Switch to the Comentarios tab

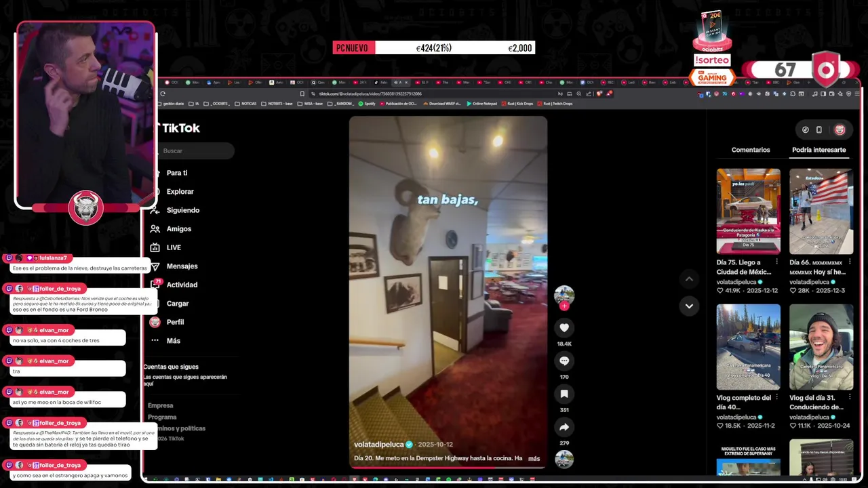(x=751, y=150)
